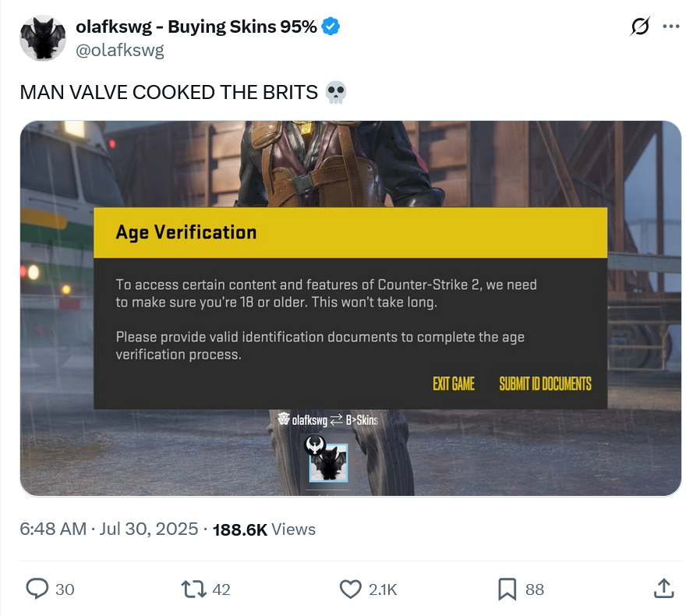This screenshot has width=700, height=616.
Task: Click SUBMIT ID DOCUMENTS in the dialog
Action: pos(545,384)
